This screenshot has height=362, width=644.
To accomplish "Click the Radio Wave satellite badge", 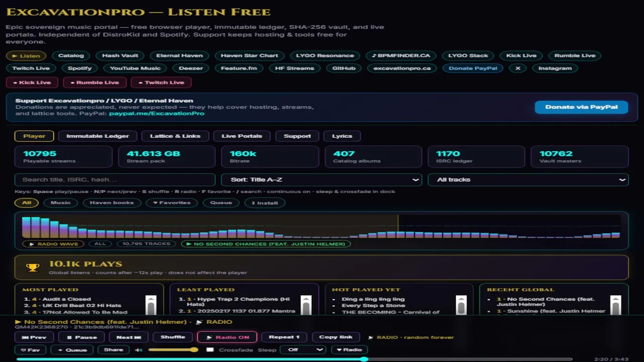I will [53, 244].
